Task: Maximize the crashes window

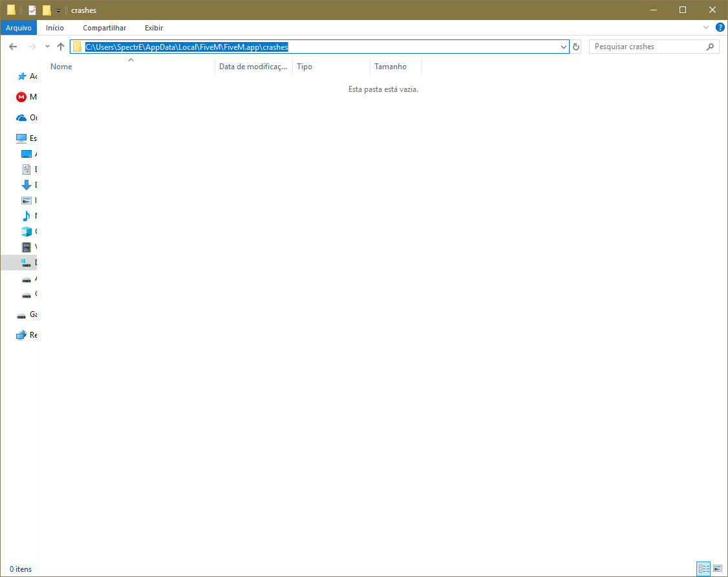Action: click(x=683, y=10)
